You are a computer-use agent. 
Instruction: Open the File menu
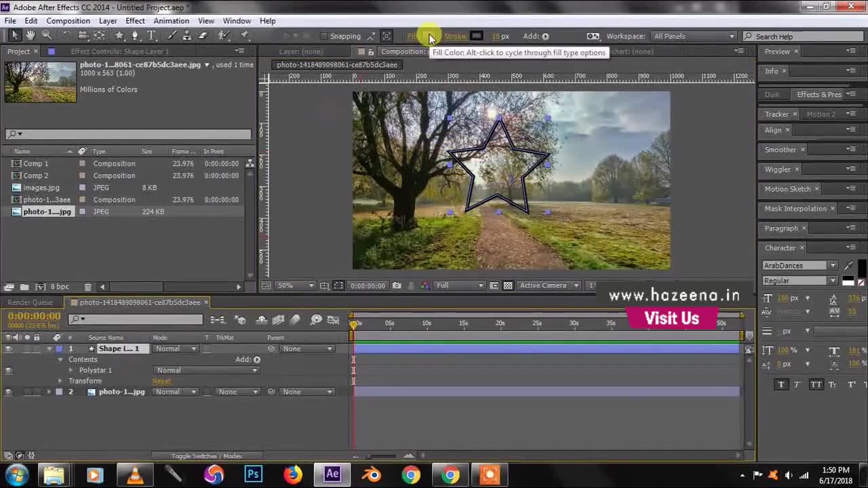pyautogui.click(x=10, y=21)
